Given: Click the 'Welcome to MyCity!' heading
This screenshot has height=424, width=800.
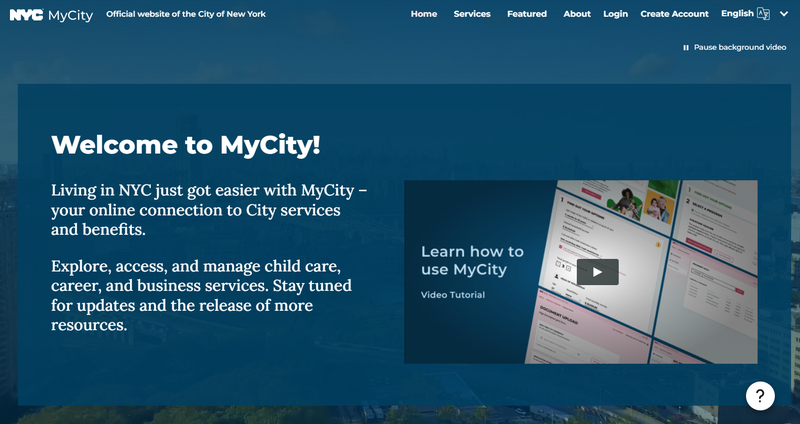Looking at the screenshot, I should [x=186, y=145].
